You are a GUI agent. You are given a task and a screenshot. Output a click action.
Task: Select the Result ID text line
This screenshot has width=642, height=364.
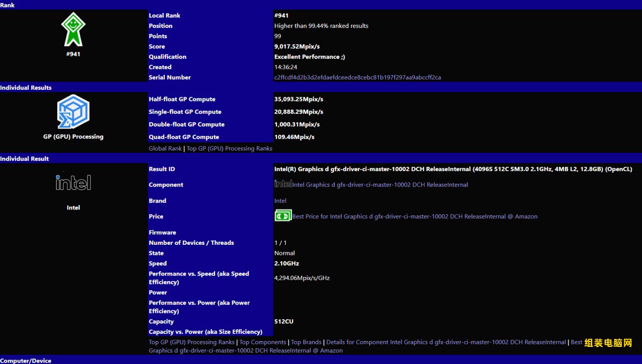coord(453,169)
